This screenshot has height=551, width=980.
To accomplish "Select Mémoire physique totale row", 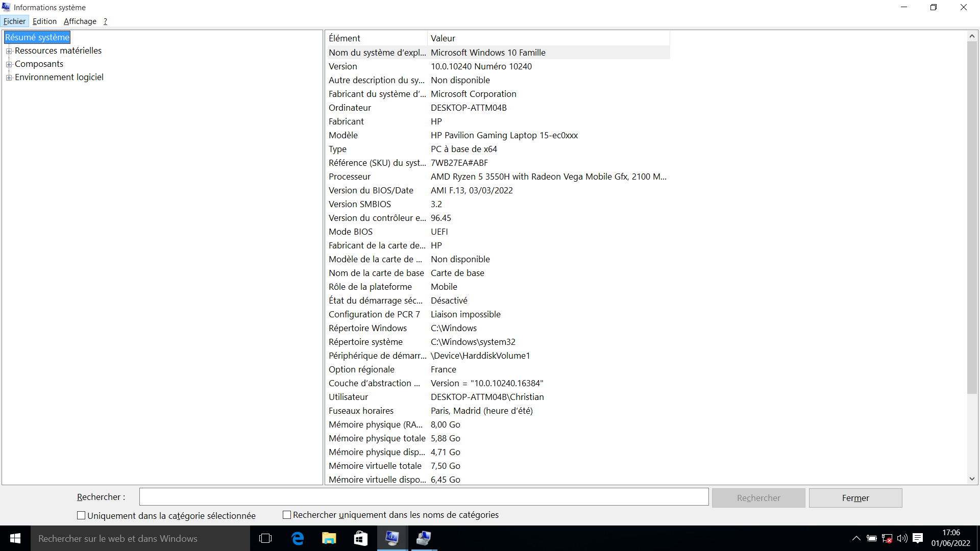I will pyautogui.click(x=498, y=438).
